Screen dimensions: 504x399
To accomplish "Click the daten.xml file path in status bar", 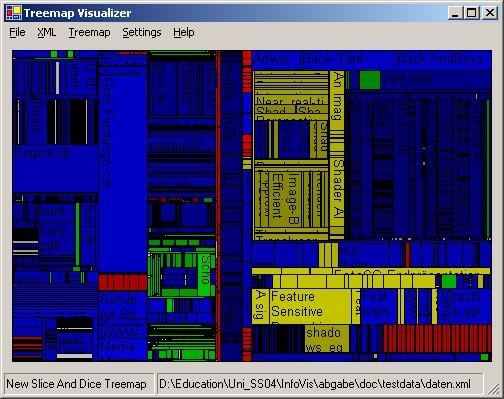I will tap(315, 384).
